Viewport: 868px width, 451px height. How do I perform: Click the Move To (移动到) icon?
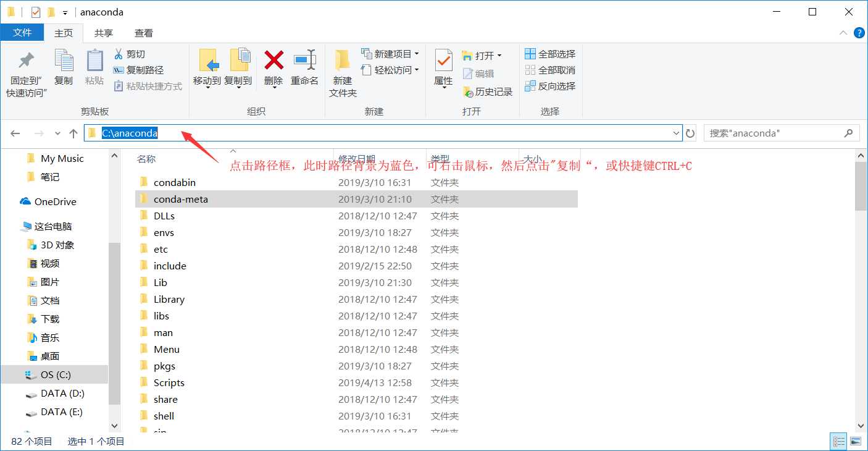pyautogui.click(x=209, y=61)
